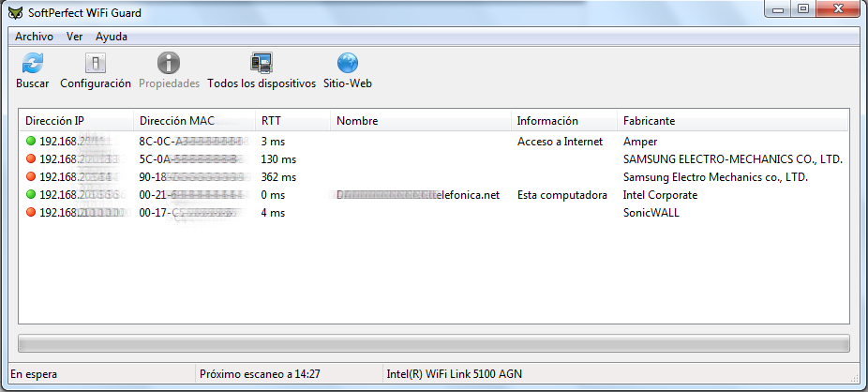Open the Ver menu
Image resolution: width=868 pixels, height=392 pixels.
(x=75, y=37)
